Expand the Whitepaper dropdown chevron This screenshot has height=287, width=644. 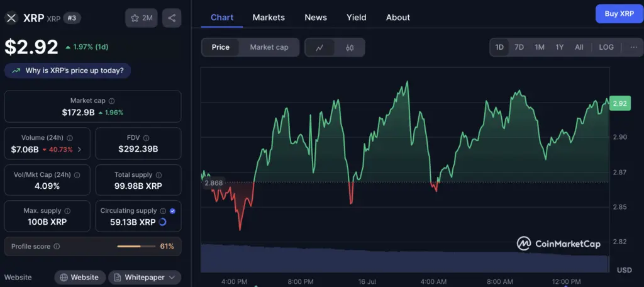[172, 278]
